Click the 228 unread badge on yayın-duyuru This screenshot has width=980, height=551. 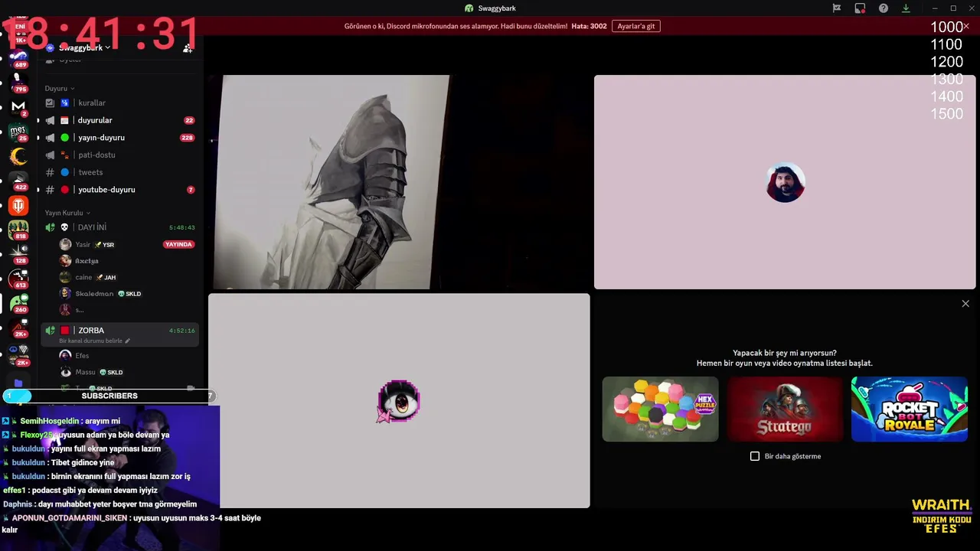point(187,138)
